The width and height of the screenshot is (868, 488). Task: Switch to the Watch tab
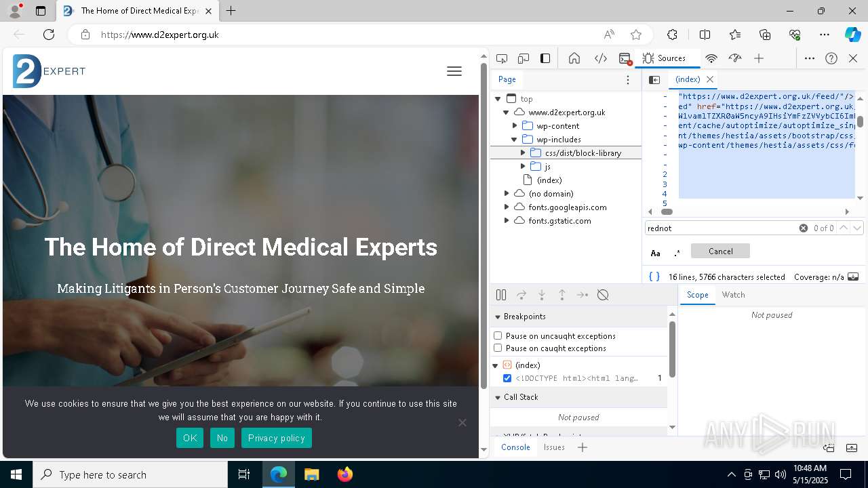[x=733, y=295]
